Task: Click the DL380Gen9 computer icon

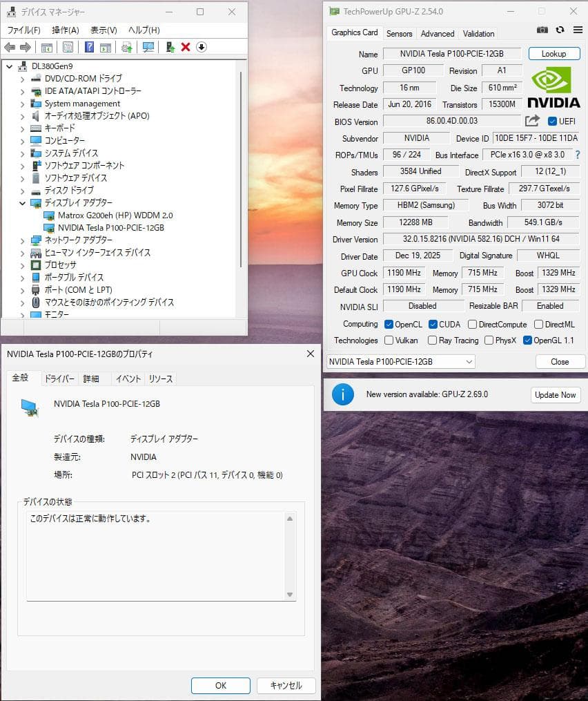Action: [23, 66]
